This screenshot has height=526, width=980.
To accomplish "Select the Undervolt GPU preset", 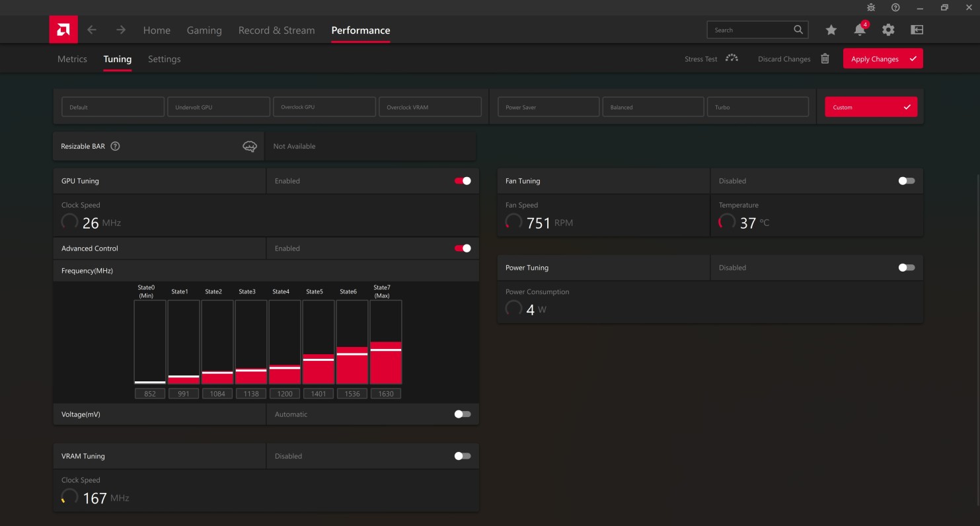I will coord(219,107).
